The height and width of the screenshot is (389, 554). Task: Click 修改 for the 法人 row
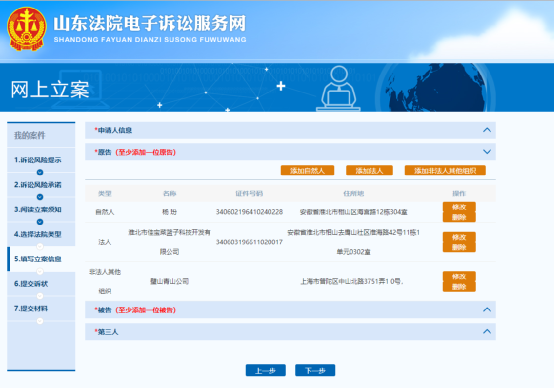(459, 237)
